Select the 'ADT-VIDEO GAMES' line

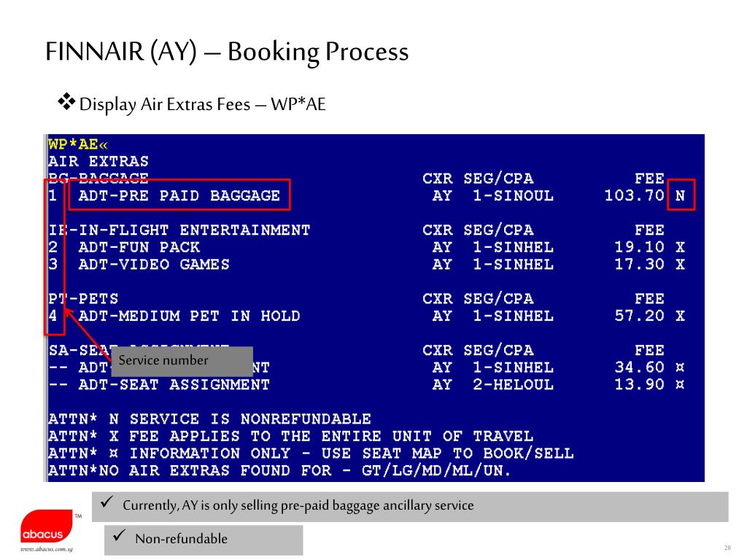[154, 264]
